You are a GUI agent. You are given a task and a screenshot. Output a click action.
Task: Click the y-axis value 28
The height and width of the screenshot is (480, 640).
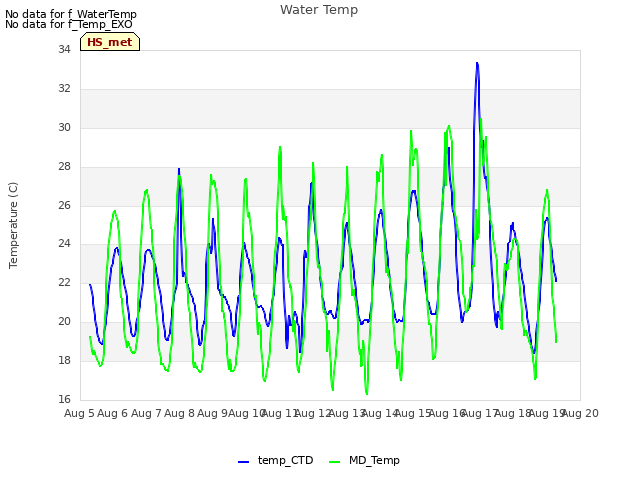(x=64, y=167)
